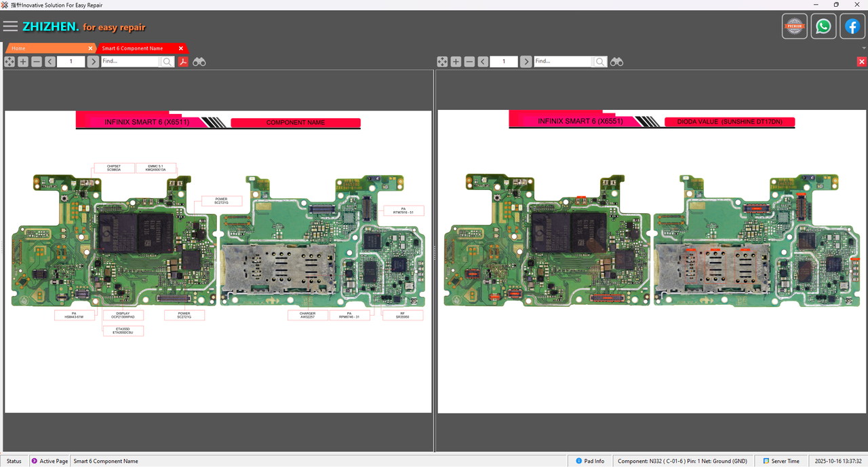
Task: Run search with right viewer magnifier icon
Action: click(x=600, y=62)
